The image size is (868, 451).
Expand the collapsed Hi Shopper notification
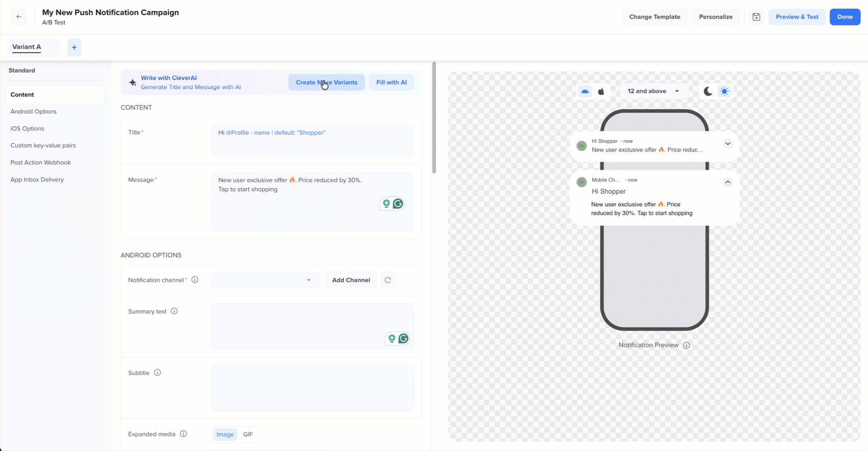(728, 144)
